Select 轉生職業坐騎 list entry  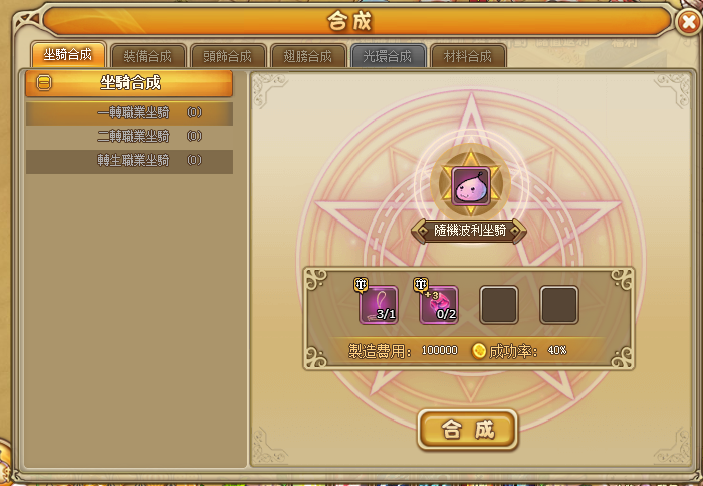click(x=129, y=161)
